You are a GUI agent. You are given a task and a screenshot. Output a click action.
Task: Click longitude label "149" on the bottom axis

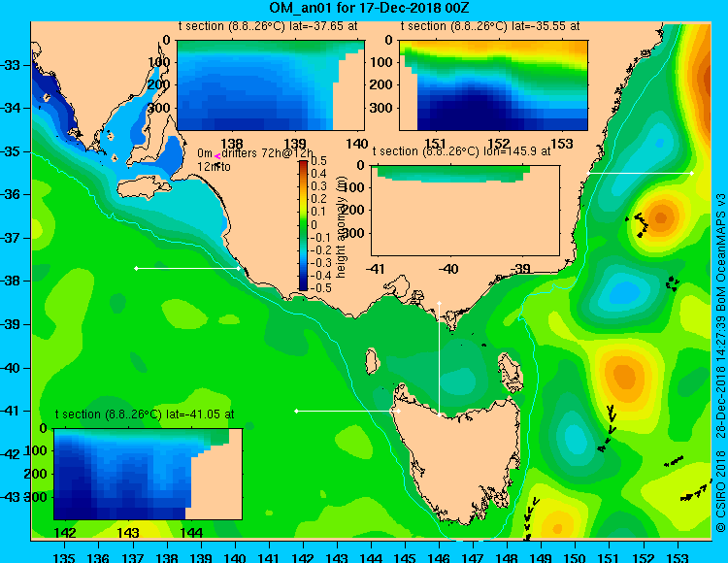[541, 557]
